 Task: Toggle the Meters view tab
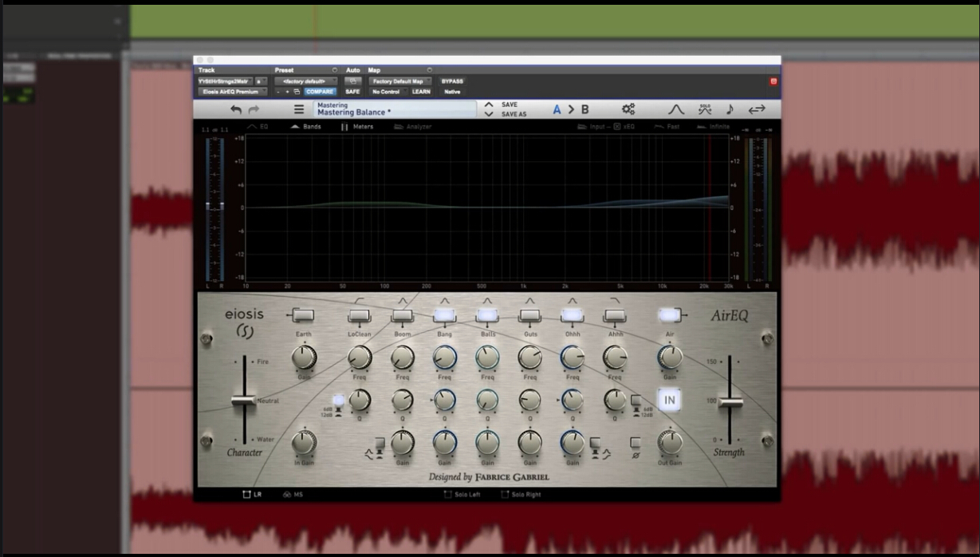pos(357,127)
